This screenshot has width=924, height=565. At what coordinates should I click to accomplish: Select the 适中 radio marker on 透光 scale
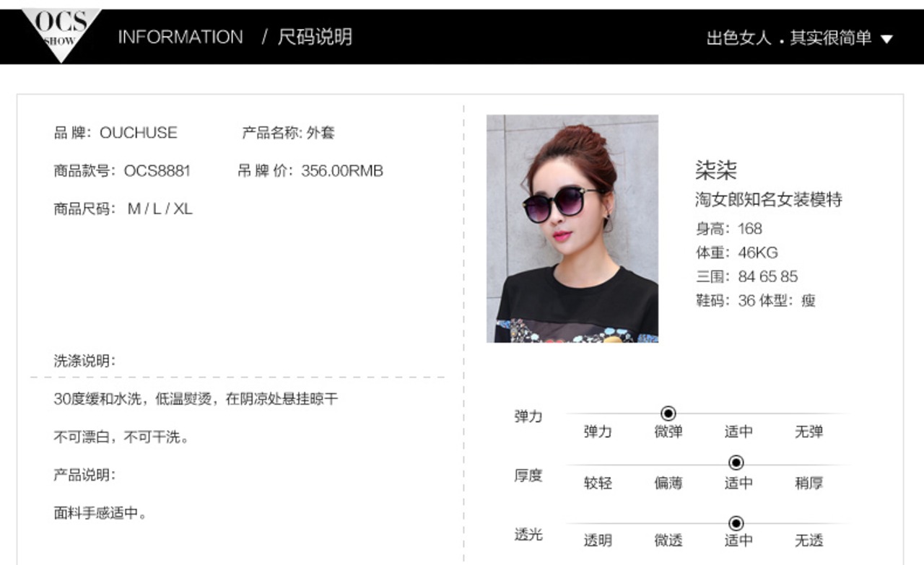736,523
